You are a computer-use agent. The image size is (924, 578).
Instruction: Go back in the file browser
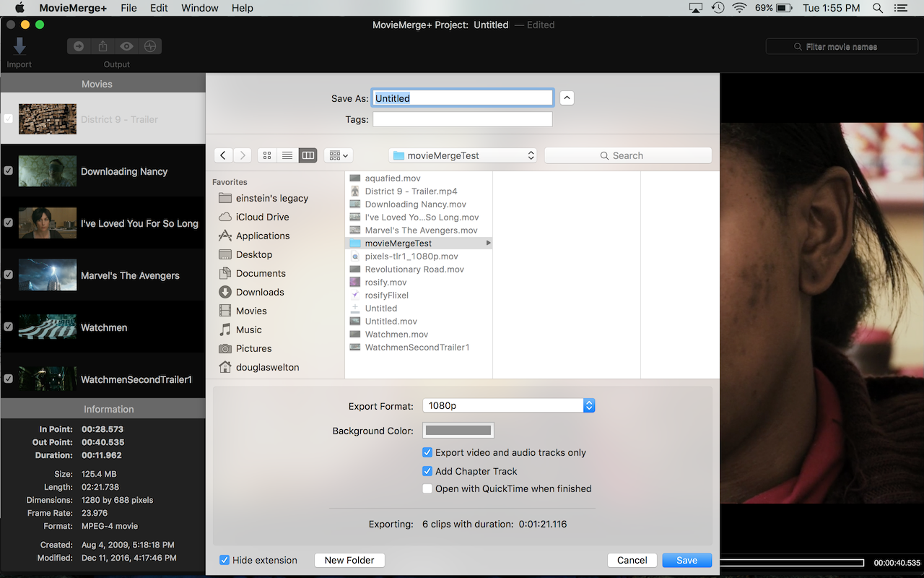(x=223, y=155)
